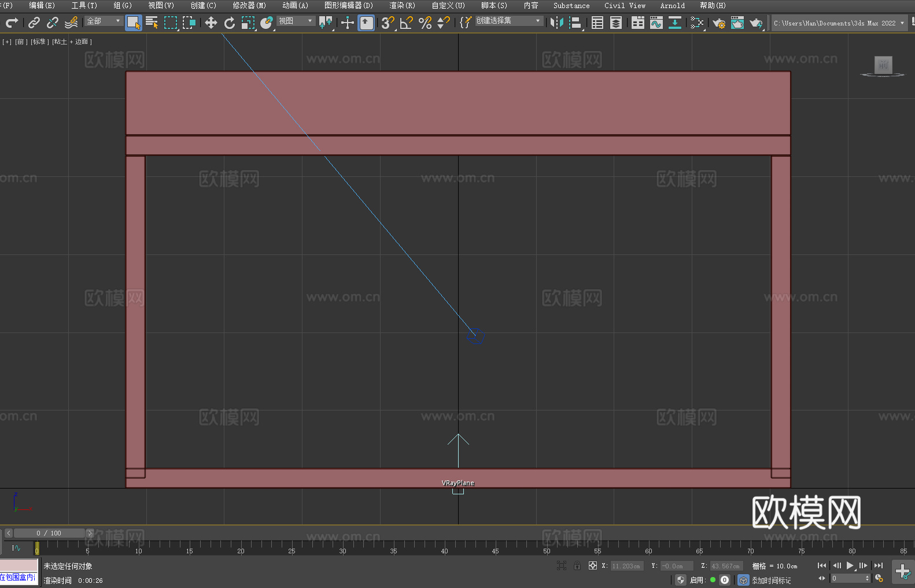The width and height of the screenshot is (915, 588).
Task: Activate the Select Object tool
Action: click(134, 23)
